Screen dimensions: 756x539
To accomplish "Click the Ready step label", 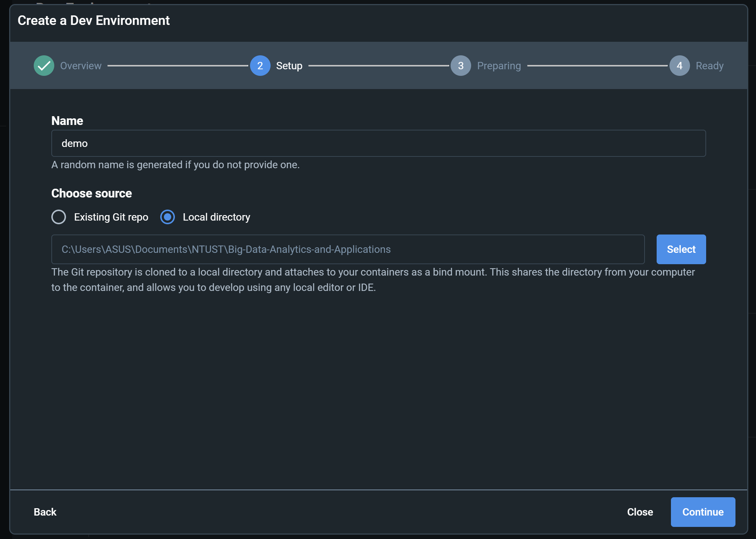I will [709, 66].
